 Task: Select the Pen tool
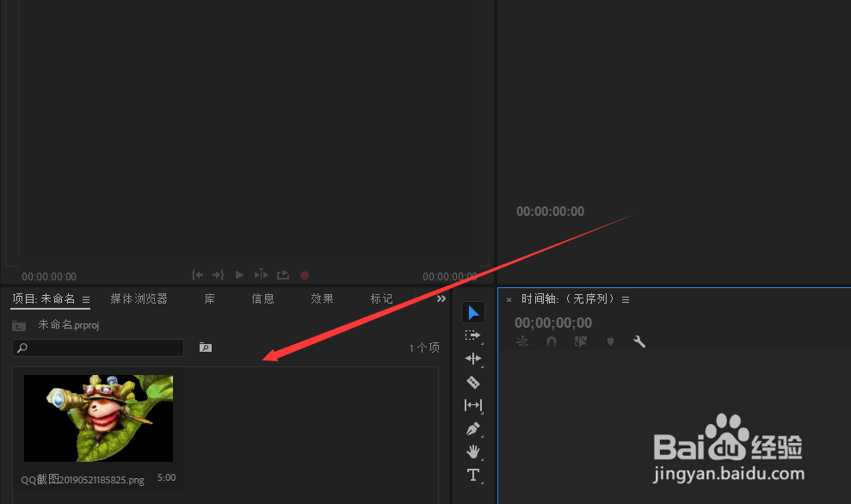click(x=472, y=428)
